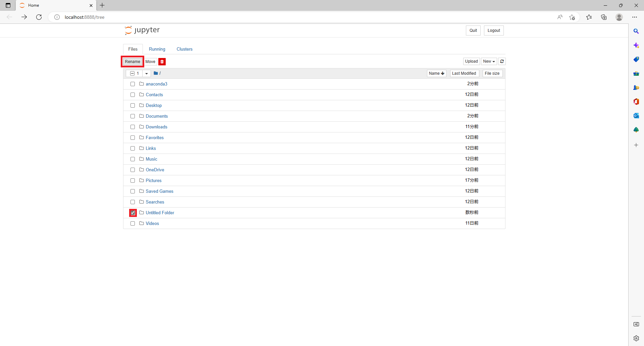
Task: Open Microsoft 365 sidebar icon
Action: coord(636,102)
